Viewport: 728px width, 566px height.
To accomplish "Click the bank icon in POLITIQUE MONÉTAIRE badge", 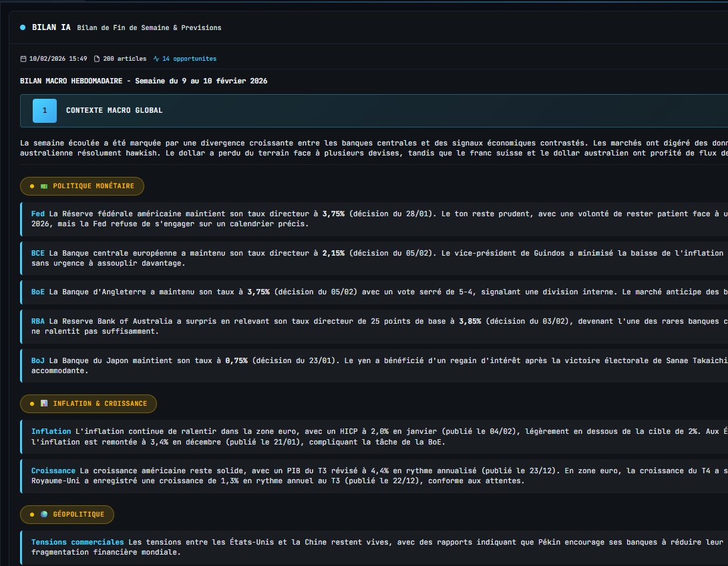I will (44, 186).
